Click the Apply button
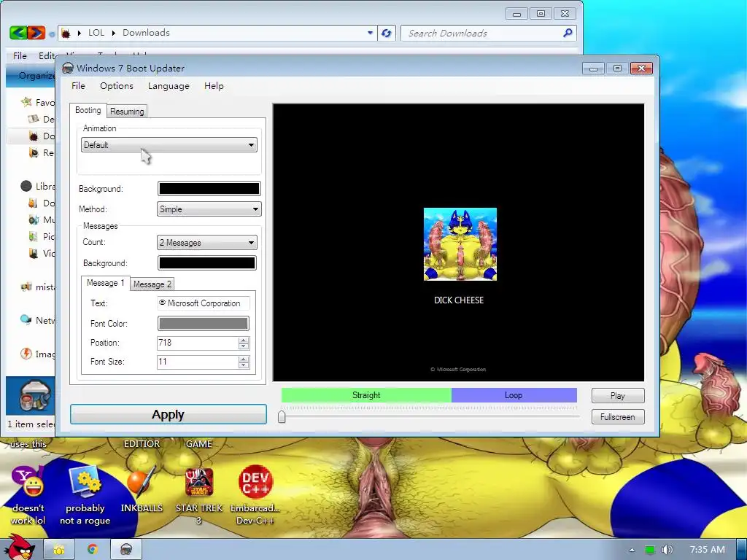The width and height of the screenshot is (747, 560). coord(169,414)
